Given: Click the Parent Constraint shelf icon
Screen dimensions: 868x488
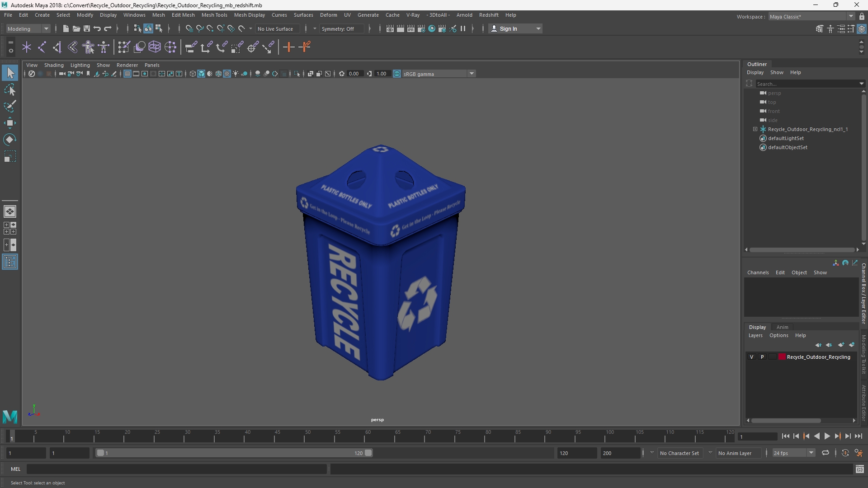Looking at the screenshot, I should click(x=191, y=47).
